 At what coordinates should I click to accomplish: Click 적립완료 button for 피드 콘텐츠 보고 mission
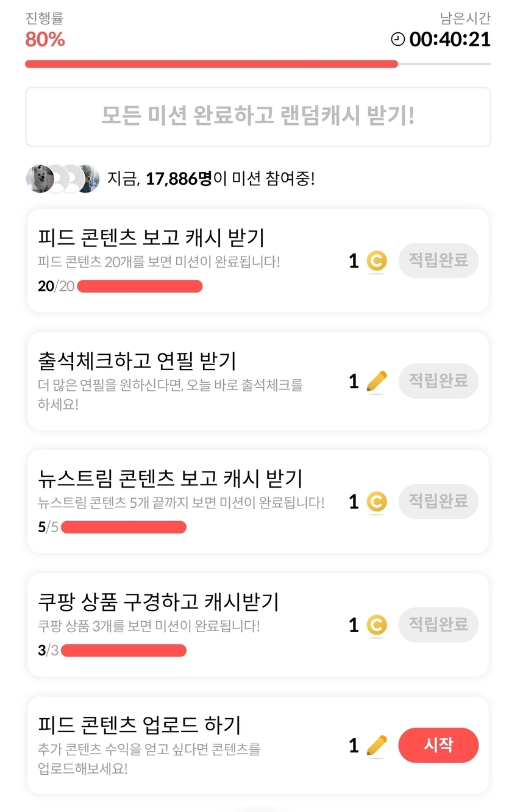(x=438, y=261)
